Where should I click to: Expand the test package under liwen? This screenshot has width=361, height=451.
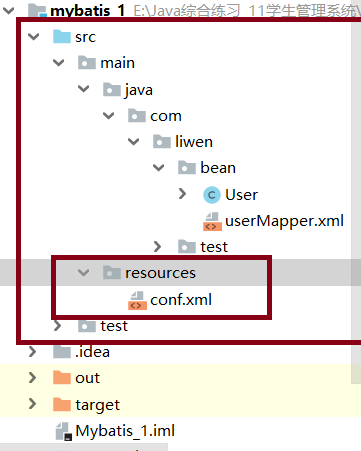coord(157,246)
